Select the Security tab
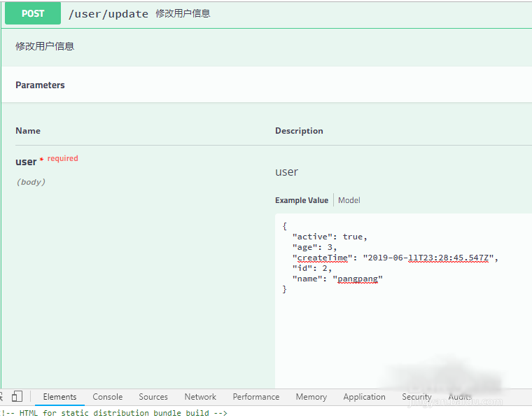 point(416,397)
